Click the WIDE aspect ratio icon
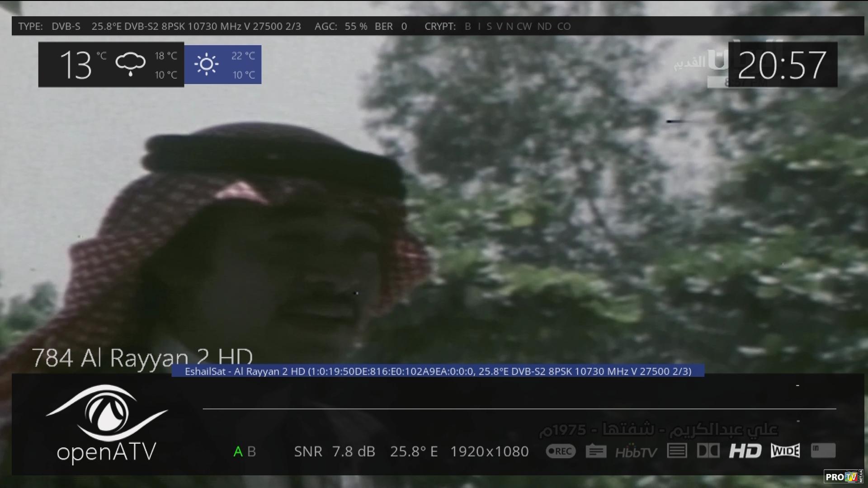 pyautogui.click(x=785, y=450)
